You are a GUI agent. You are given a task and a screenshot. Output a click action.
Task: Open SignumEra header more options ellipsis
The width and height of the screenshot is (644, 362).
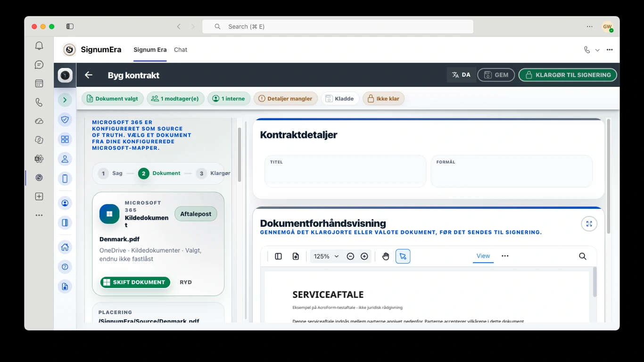tap(610, 49)
